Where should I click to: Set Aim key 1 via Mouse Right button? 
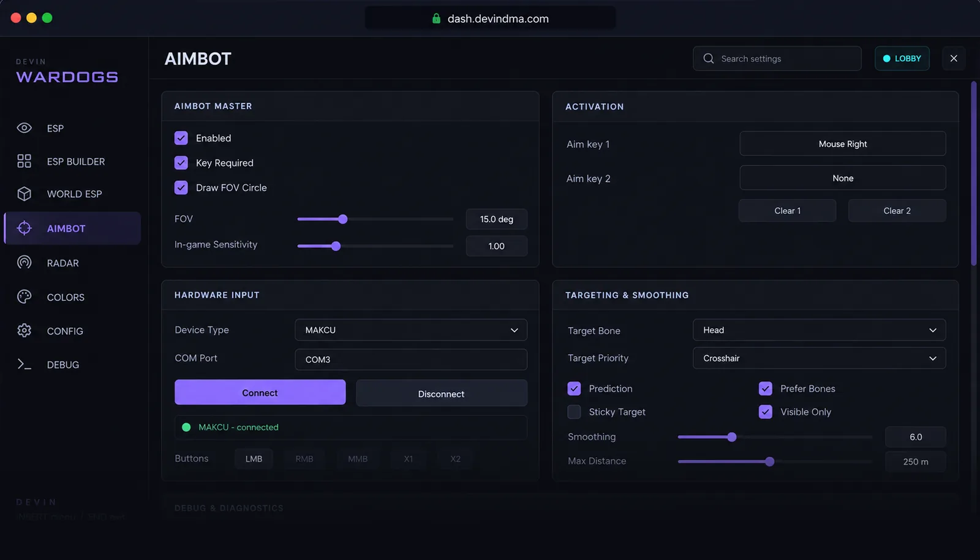pyautogui.click(x=843, y=143)
